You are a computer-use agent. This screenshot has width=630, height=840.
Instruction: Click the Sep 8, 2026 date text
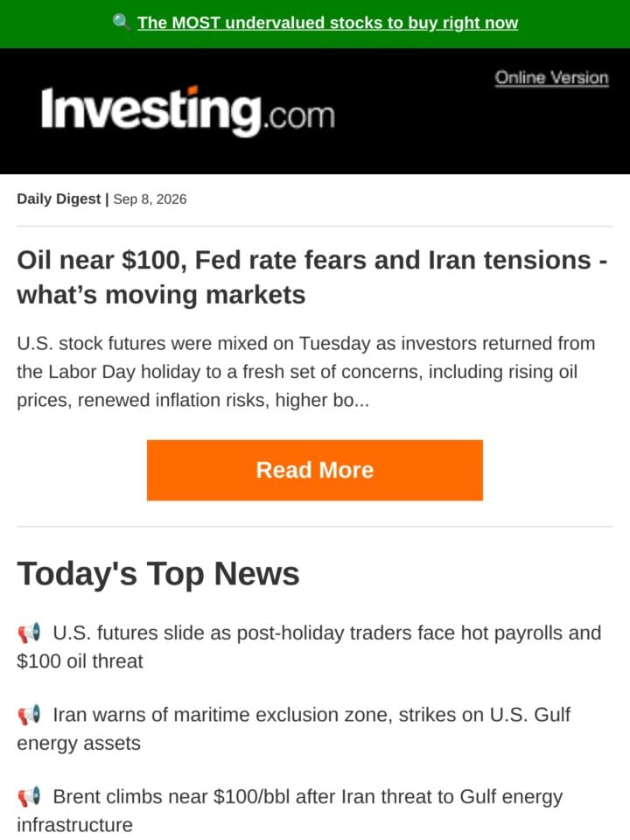(150, 199)
